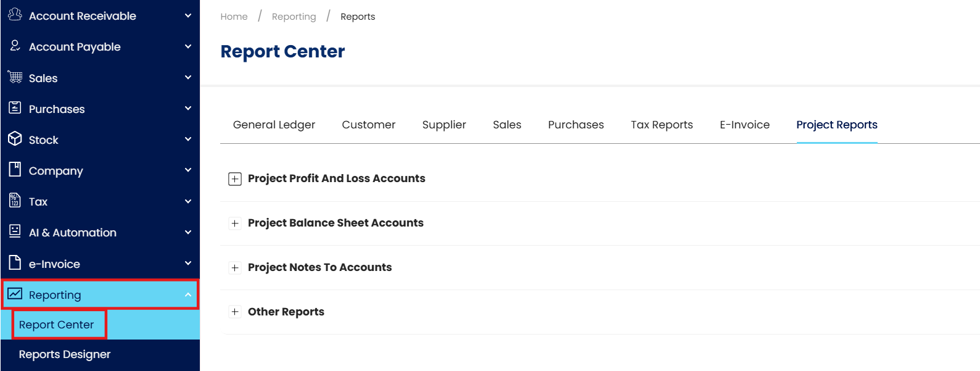Image resolution: width=980 pixels, height=371 pixels.
Task: Open Reports Designer in sidebar
Action: pyautogui.click(x=65, y=354)
